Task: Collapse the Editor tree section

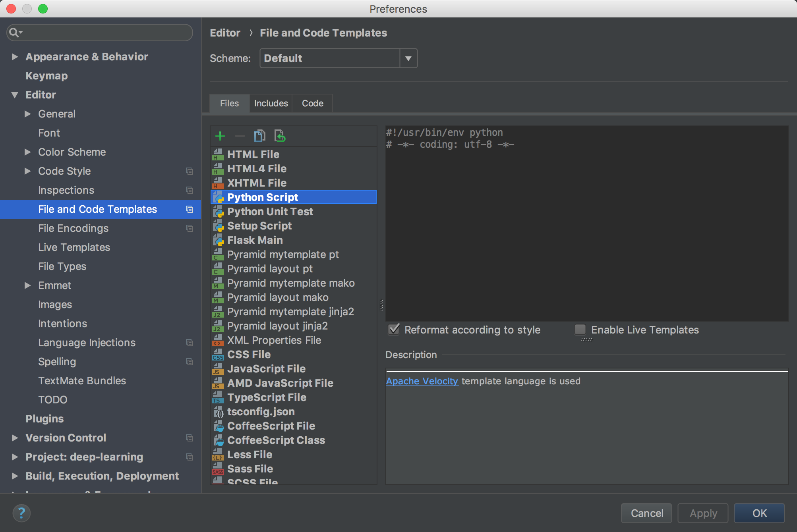Action: coord(15,95)
